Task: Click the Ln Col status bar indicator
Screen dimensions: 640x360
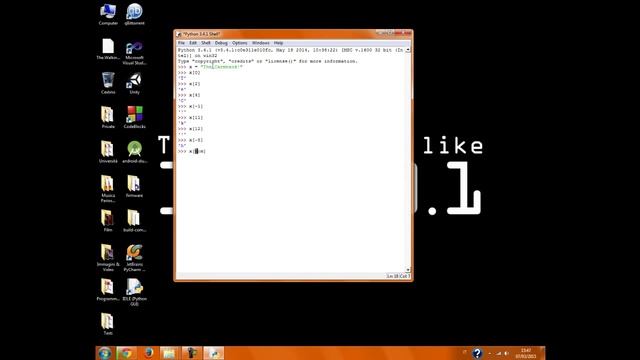Action: pyautogui.click(x=398, y=276)
